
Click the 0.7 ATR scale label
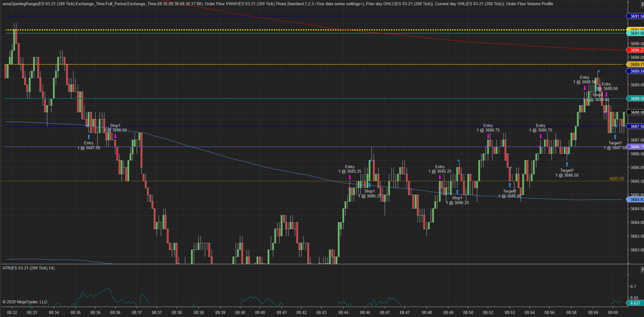[633, 286]
